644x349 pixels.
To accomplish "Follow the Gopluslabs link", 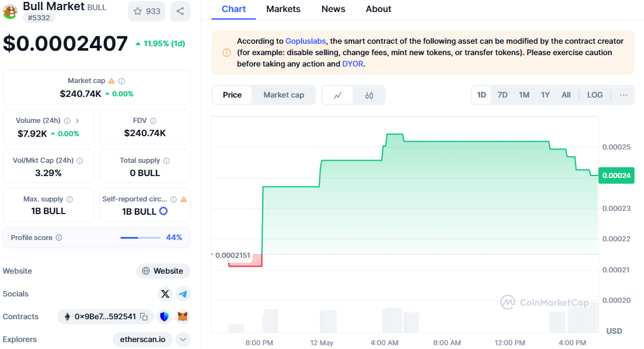I will point(306,41).
